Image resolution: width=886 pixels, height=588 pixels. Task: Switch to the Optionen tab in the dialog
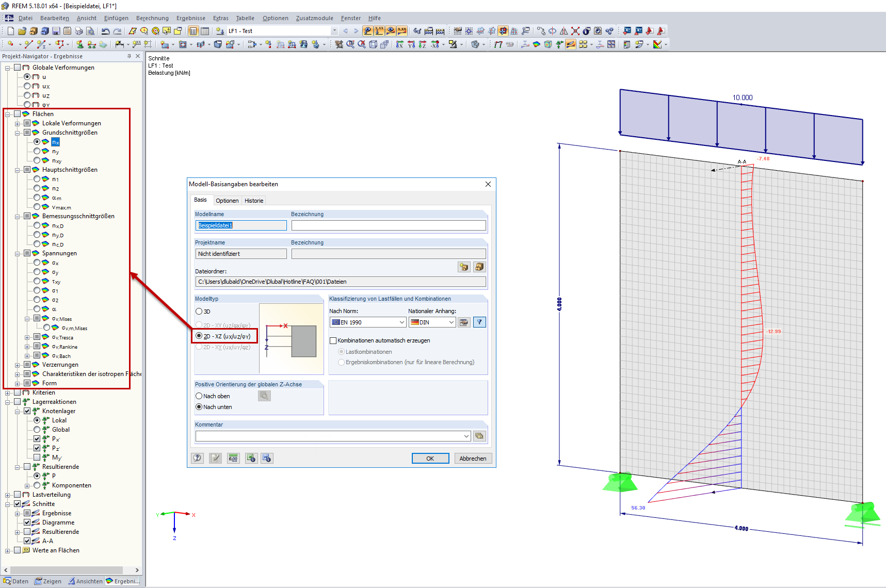tap(227, 201)
